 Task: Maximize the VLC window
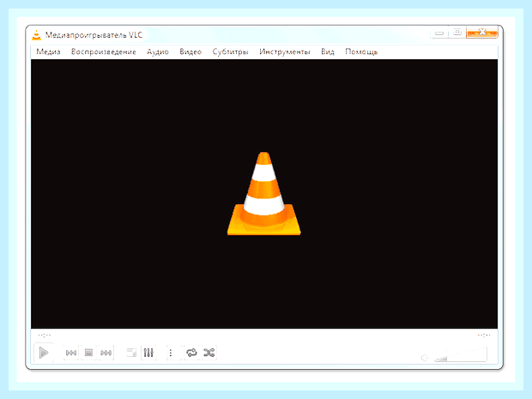[457, 33]
